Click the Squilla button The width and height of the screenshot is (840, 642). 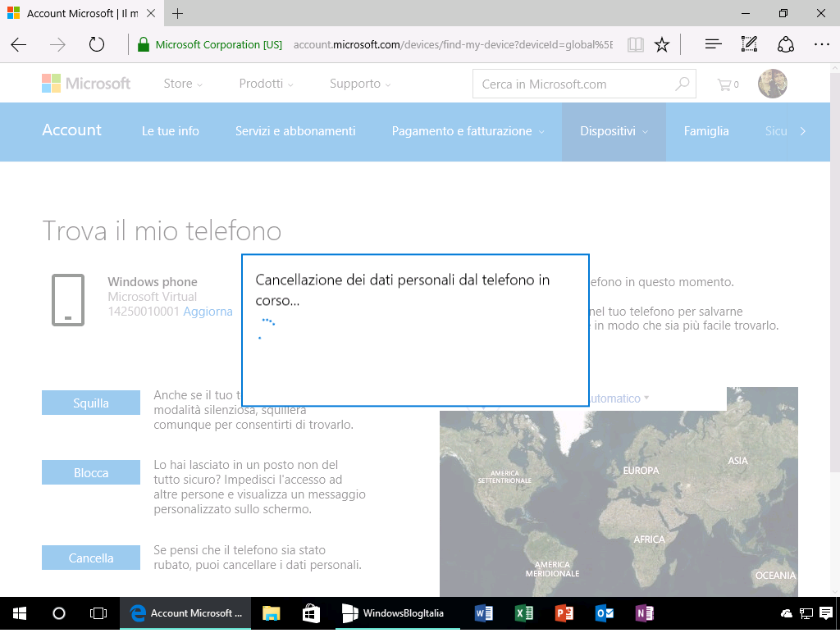pyautogui.click(x=91, y=403)
